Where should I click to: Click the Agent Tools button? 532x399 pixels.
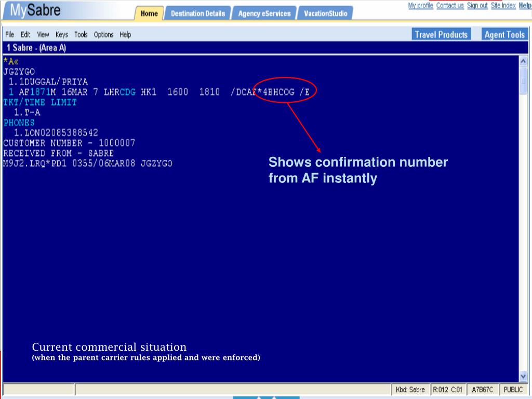[504, 35]
